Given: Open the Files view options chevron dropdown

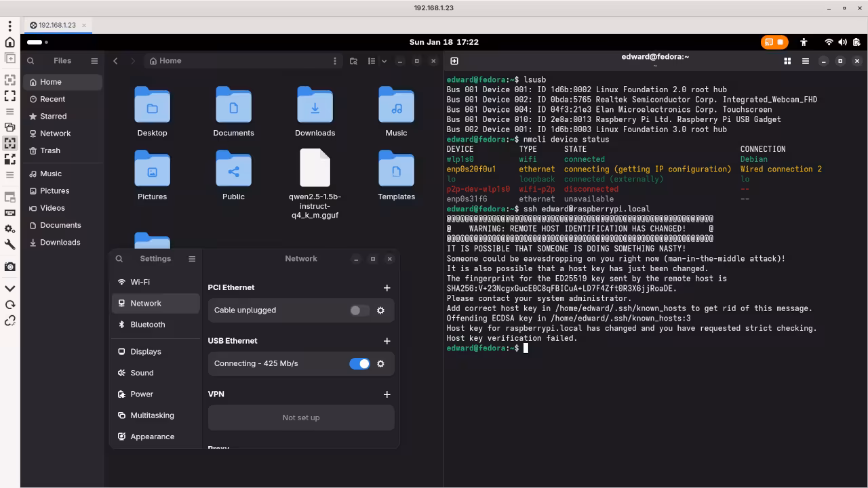Looking at the screenshot, I should point(384,60).
